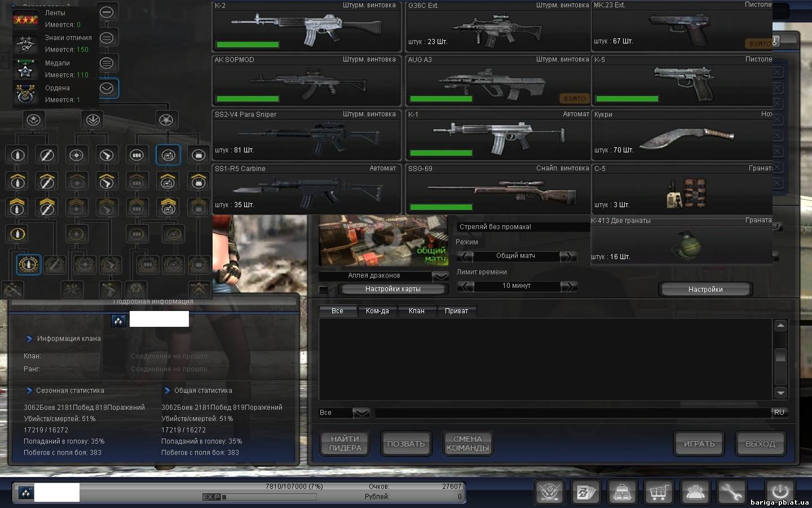The height and width of the screenshot is (508, 812).
Task: Next game mode arrow for Общий матч
Action: tap(568, 256)
